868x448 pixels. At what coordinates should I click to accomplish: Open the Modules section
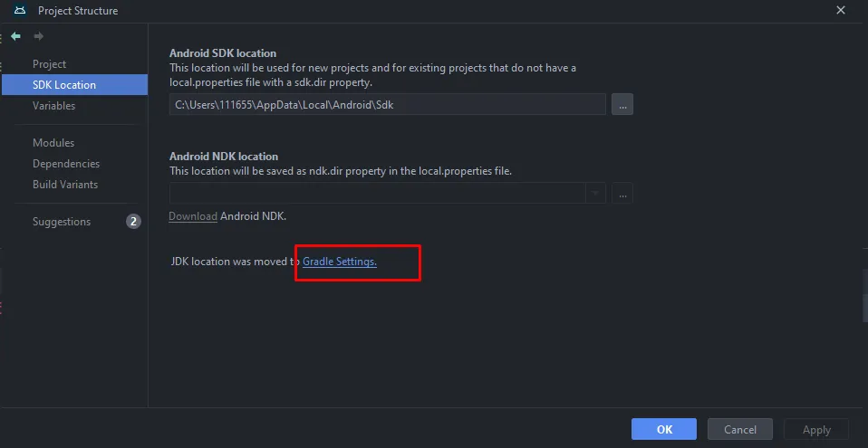(53, 143)
